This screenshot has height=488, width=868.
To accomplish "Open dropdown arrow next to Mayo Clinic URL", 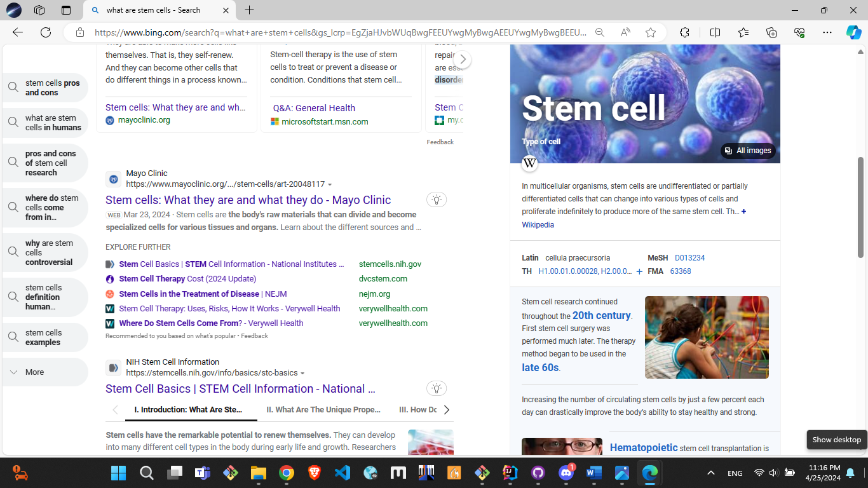I will 330,185.
